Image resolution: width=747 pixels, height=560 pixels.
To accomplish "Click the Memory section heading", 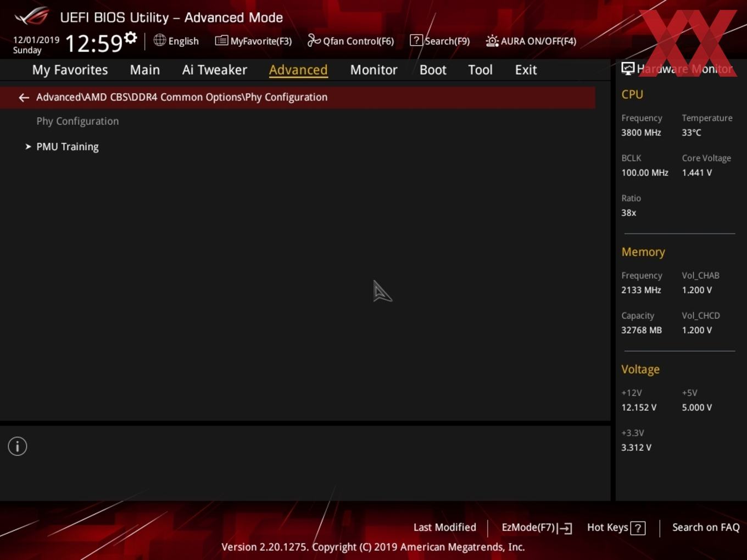I will point(643,252).
